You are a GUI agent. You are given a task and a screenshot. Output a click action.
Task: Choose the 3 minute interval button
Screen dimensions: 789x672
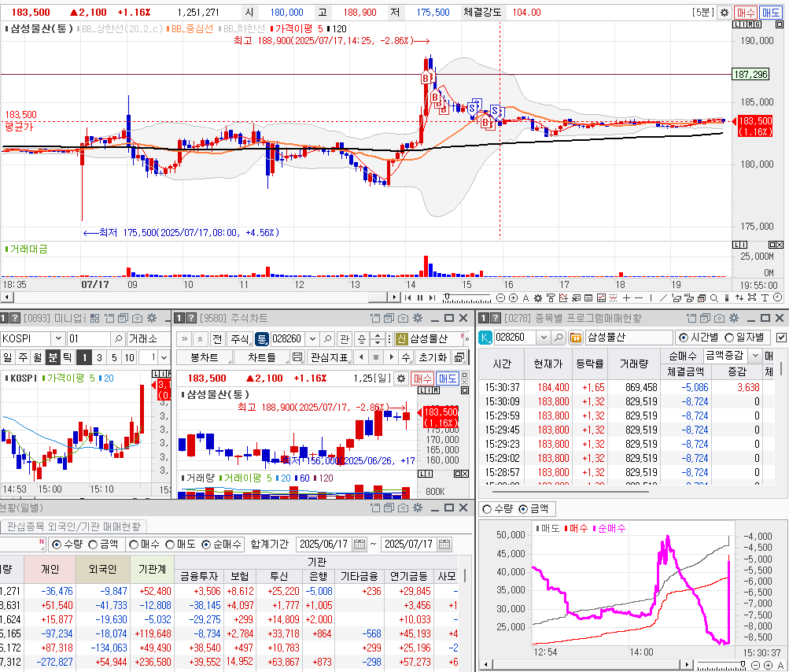99,358
